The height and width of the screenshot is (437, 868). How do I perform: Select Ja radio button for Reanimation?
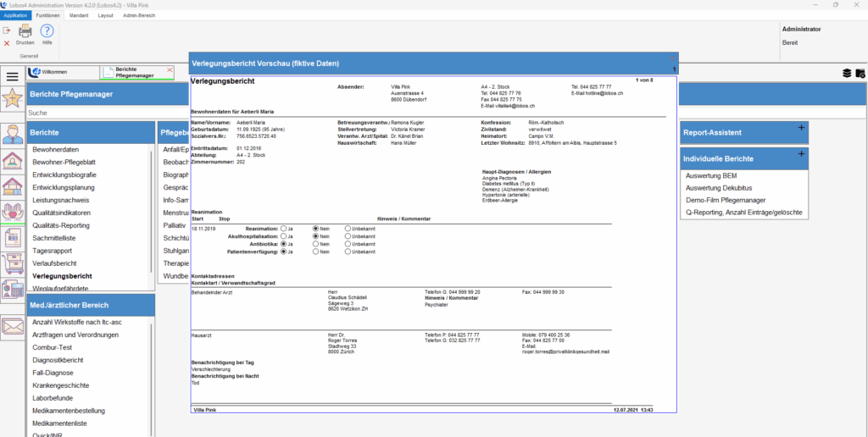point(284,229)
